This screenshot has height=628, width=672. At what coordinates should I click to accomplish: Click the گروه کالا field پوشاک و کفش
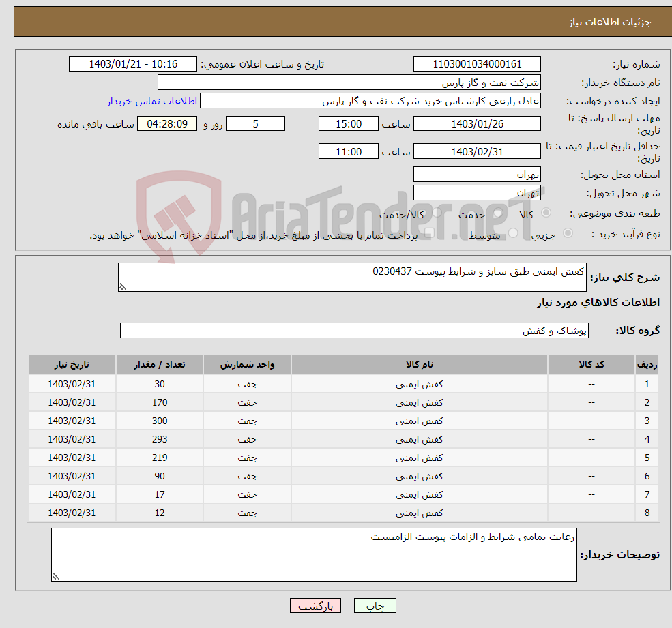(355, 330)
